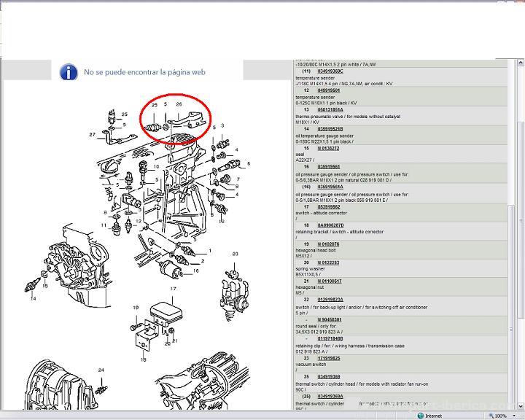Click the zoom magnifier icon in status bar
Image resolution: width=525 pixels, height=420 pixels.
(x=491, y=416)
